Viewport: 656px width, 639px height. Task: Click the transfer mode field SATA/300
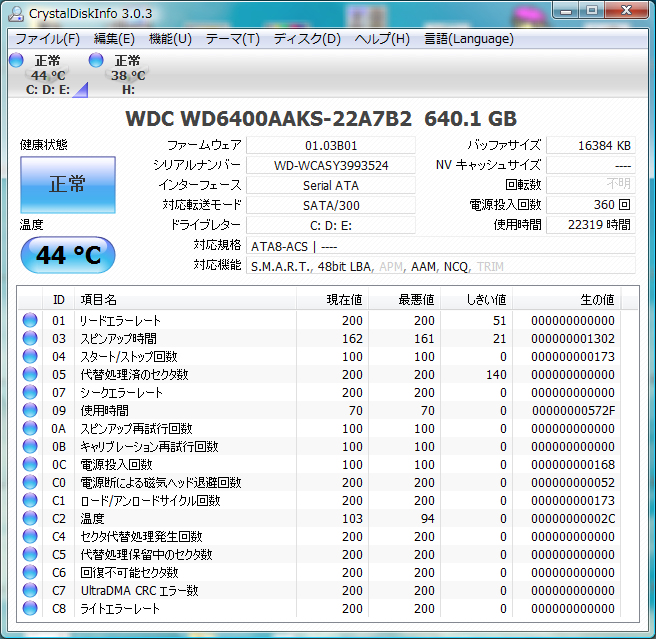[331, 205]
